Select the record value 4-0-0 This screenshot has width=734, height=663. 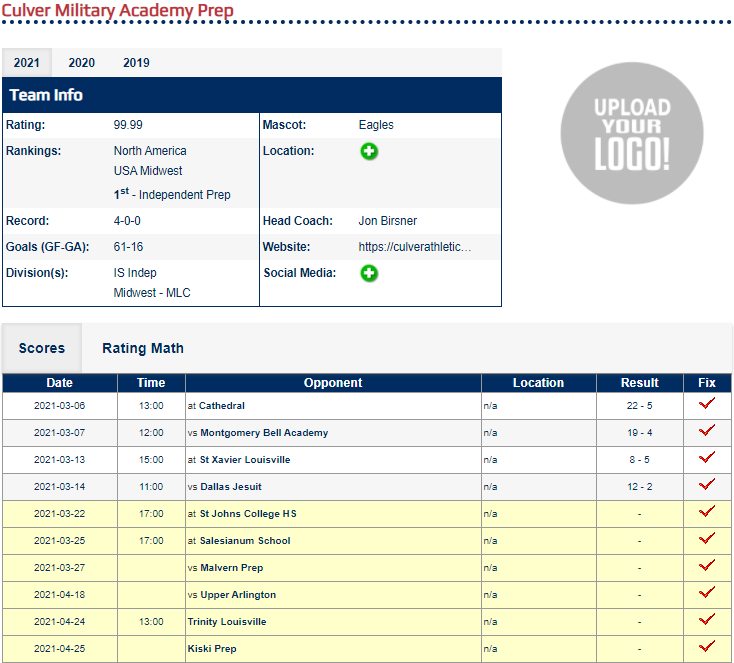127,221
